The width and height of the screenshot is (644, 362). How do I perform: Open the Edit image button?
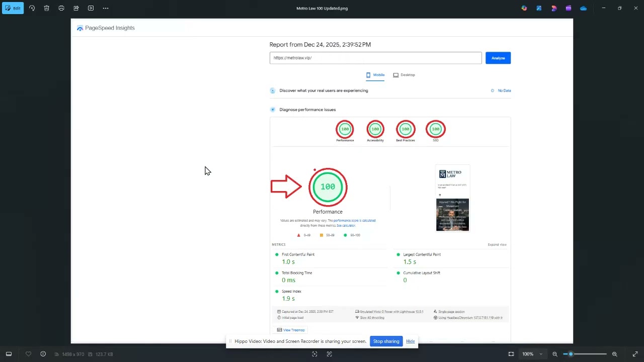point(13,8)
